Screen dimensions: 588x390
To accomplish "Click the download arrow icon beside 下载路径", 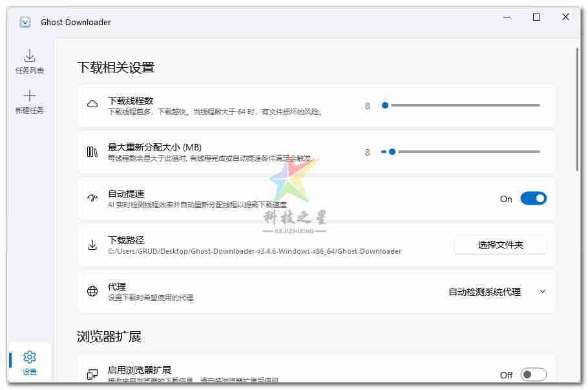I will point(92,245).
